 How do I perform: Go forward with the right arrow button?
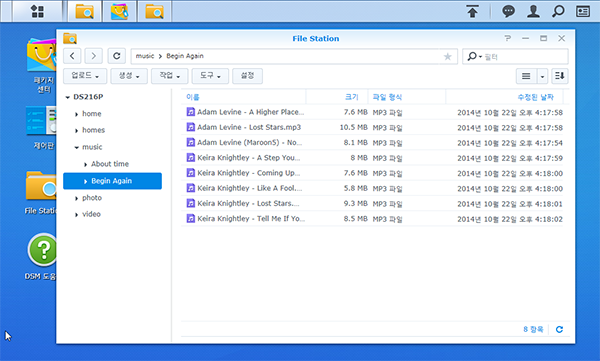[93, 56]
